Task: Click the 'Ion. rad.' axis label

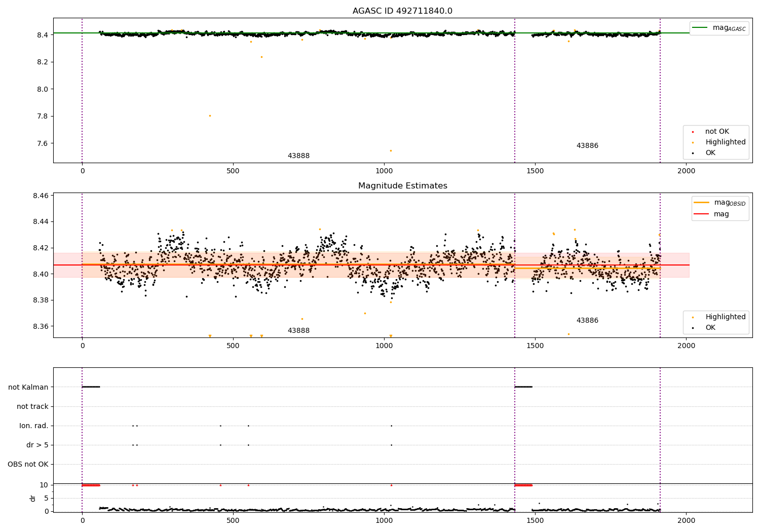Action: pyautogui.click(x=34, y=426)
